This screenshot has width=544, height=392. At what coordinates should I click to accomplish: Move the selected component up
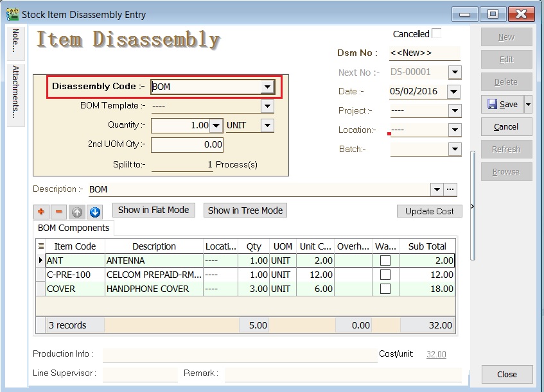click(77, 212)
